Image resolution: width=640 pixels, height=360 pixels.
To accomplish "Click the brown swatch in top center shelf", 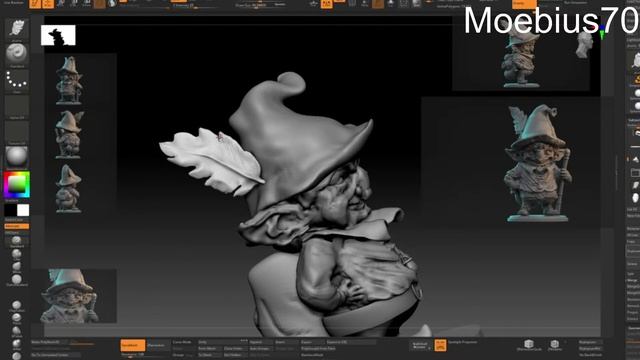I will (378, 4).
